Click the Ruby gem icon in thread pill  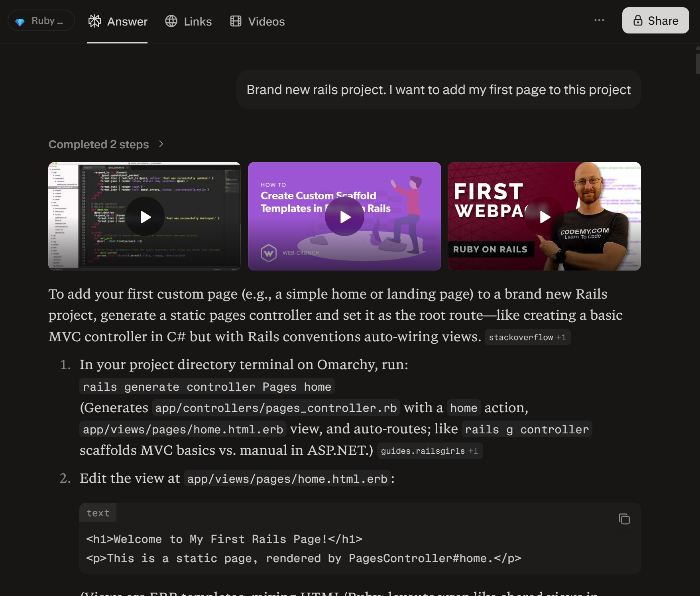click(x=20, y=22)
